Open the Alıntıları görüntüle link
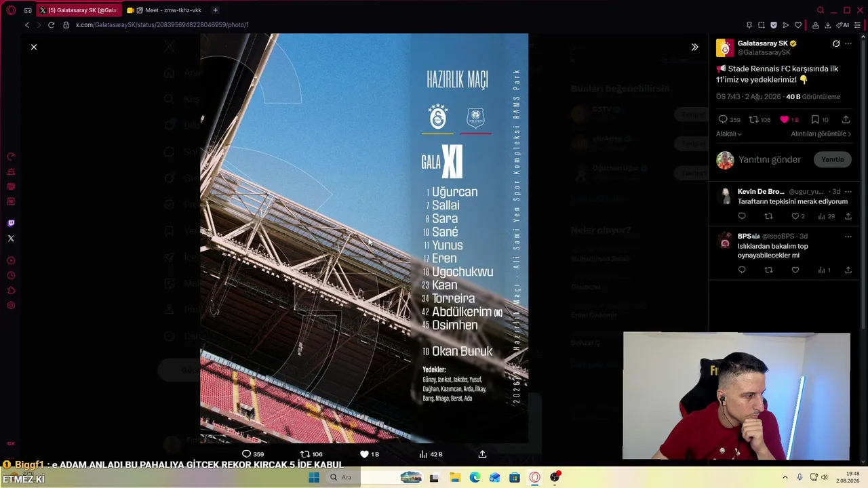The height and width of the screenshot is (488, 868). pyautogui.click(x=821, y=134)
